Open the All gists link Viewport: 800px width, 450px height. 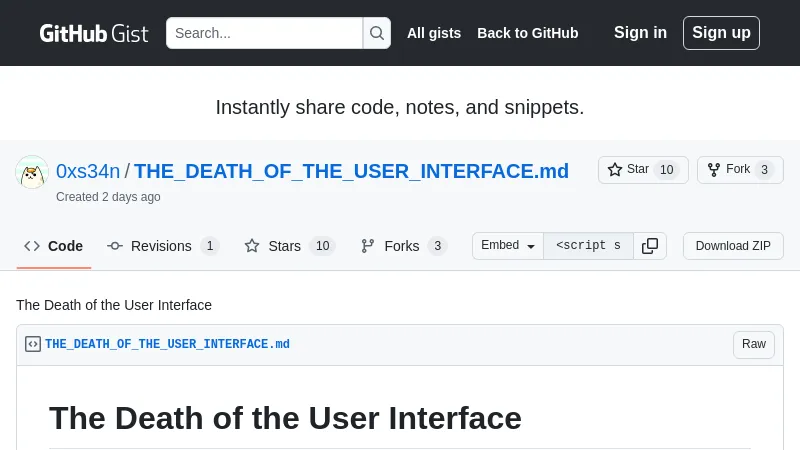tap(434, 33)
